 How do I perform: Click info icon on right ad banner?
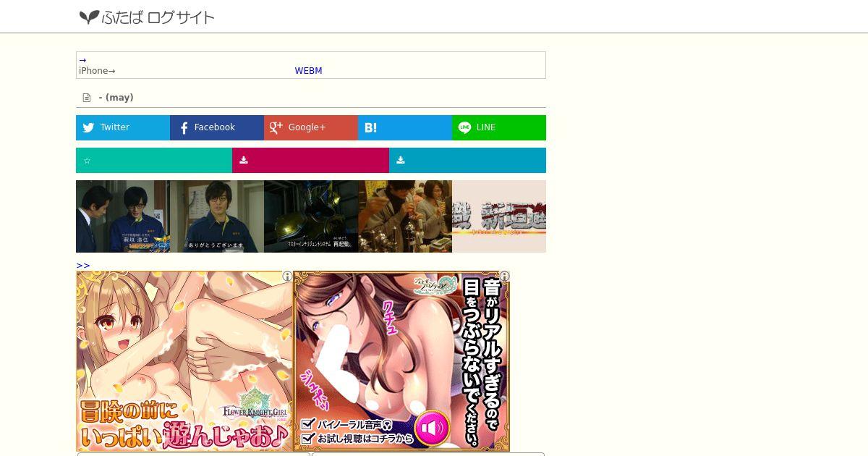pos(504,276)
